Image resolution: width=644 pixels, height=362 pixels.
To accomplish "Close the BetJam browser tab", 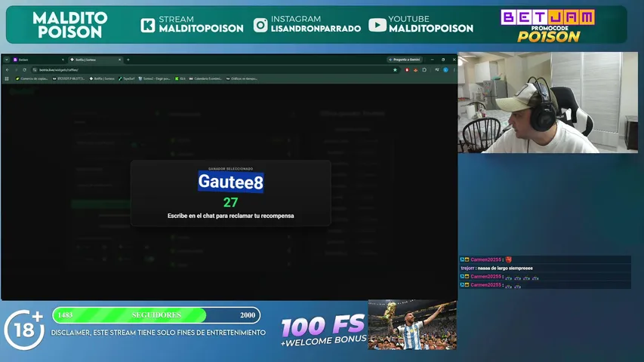I will click(63, 60).
